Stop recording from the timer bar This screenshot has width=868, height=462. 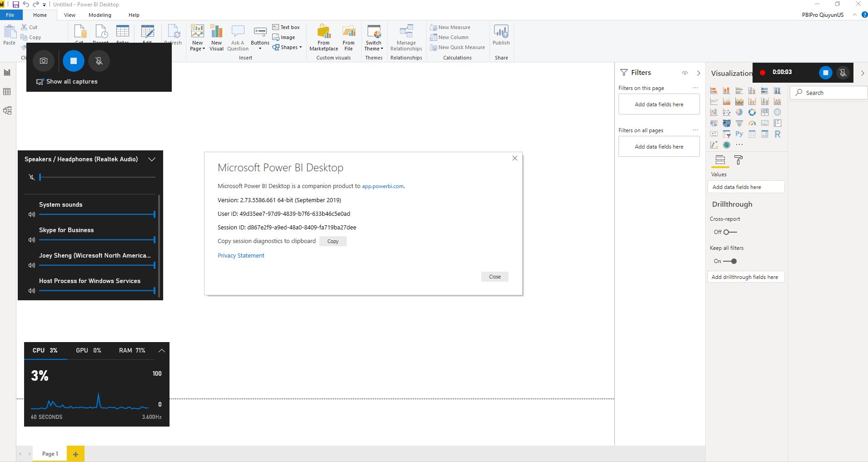click(825, 73)
